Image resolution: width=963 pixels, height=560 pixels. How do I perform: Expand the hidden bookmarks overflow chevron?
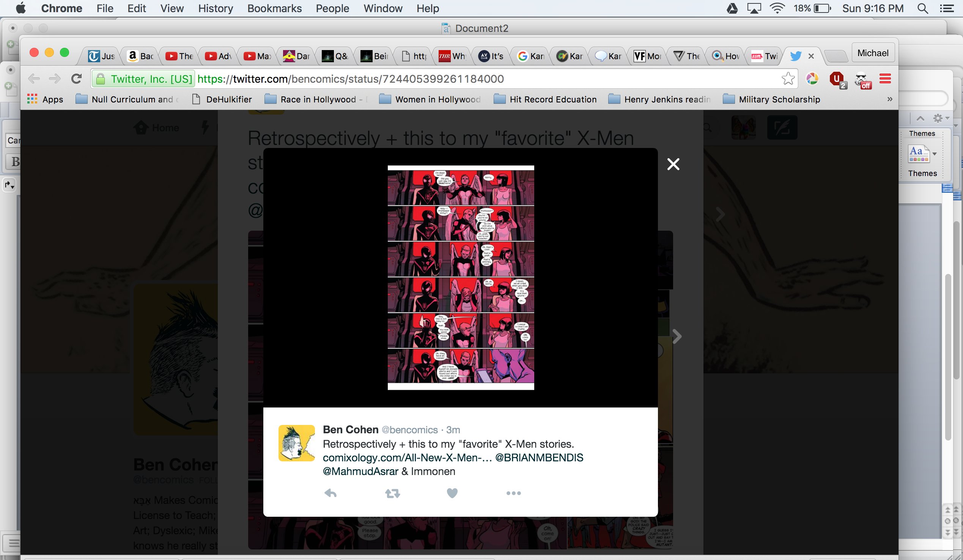coord(890,99)
